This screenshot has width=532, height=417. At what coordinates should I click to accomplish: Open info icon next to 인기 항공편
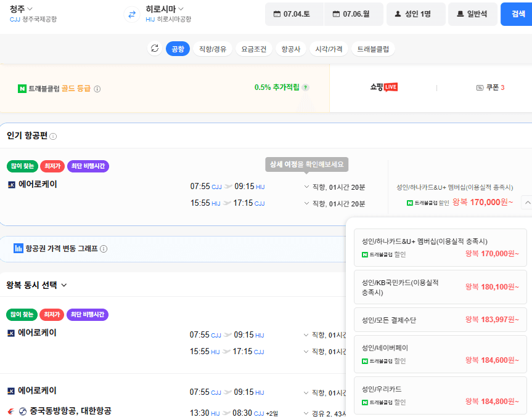pyautogui.click(x=53, y=136)
